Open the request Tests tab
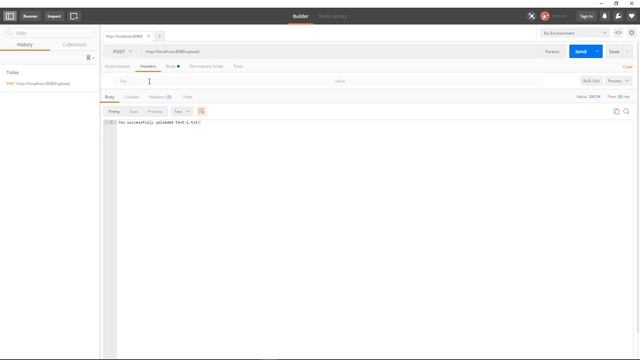 coord(238,66)
